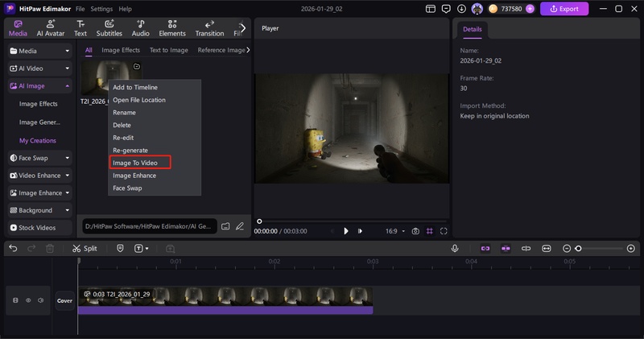Show more tool tabs arrow
The width and height of the screenshot is (644, 339).
click(x=243, y=28)
